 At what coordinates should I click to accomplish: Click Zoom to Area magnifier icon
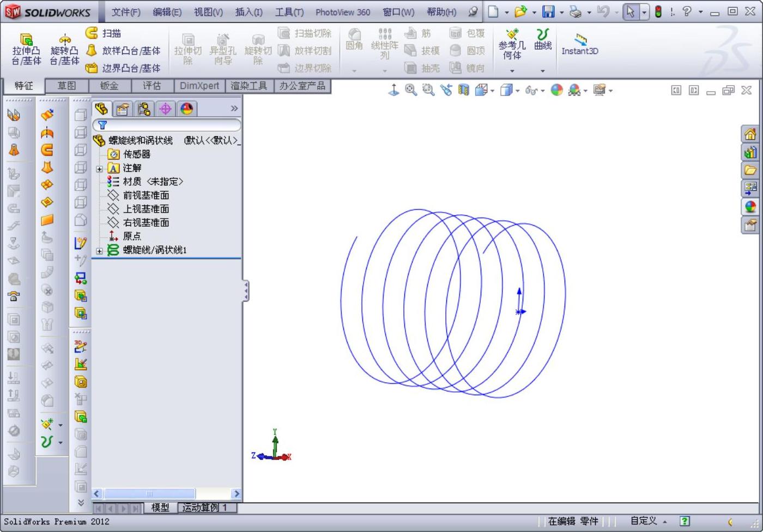pyautogui.click(x=428, y=90)
